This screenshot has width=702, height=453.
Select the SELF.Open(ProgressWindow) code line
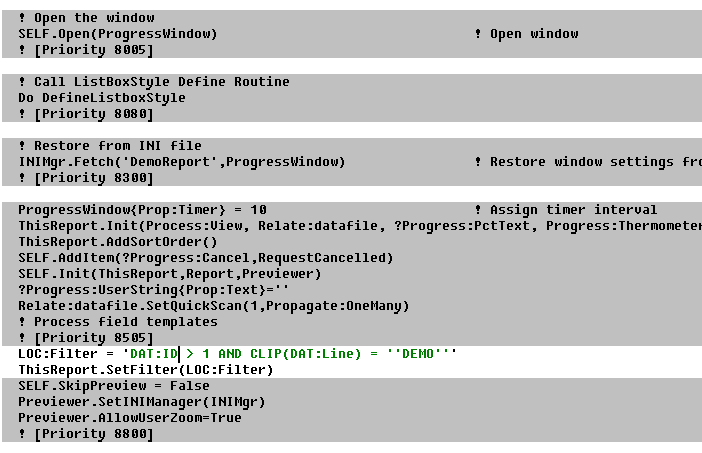118,34
